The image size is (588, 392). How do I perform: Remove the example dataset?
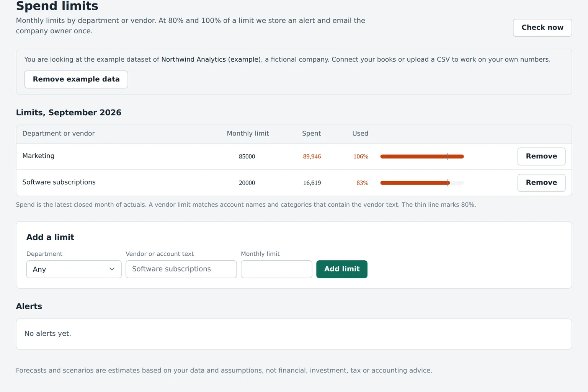(x=76, y=79)
